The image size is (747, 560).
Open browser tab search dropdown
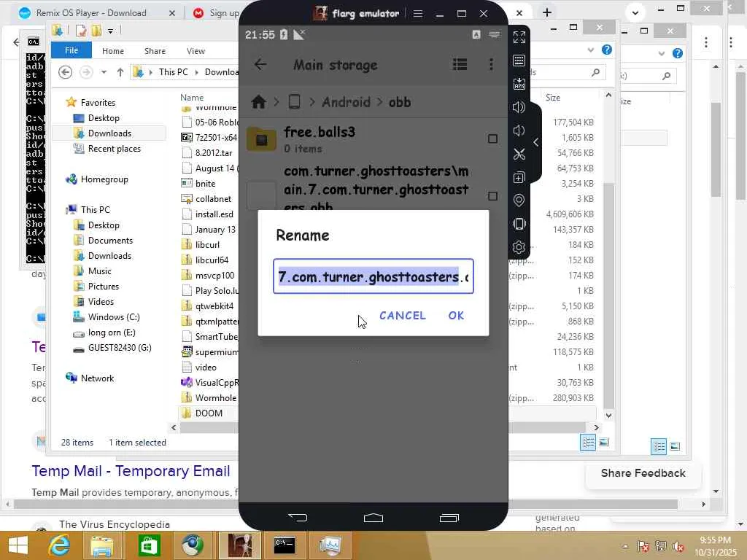point(635,13)
